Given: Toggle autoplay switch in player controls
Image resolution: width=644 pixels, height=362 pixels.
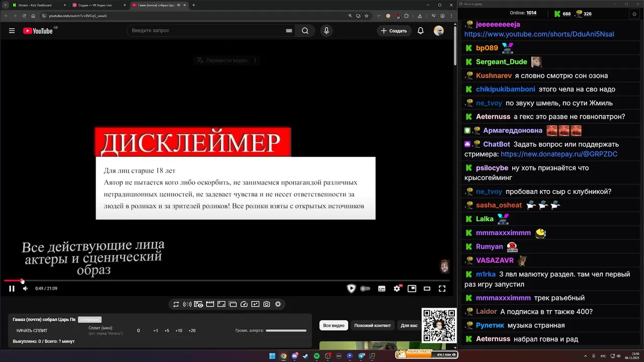Looking at the screenshot, I should tap(365, 289).
